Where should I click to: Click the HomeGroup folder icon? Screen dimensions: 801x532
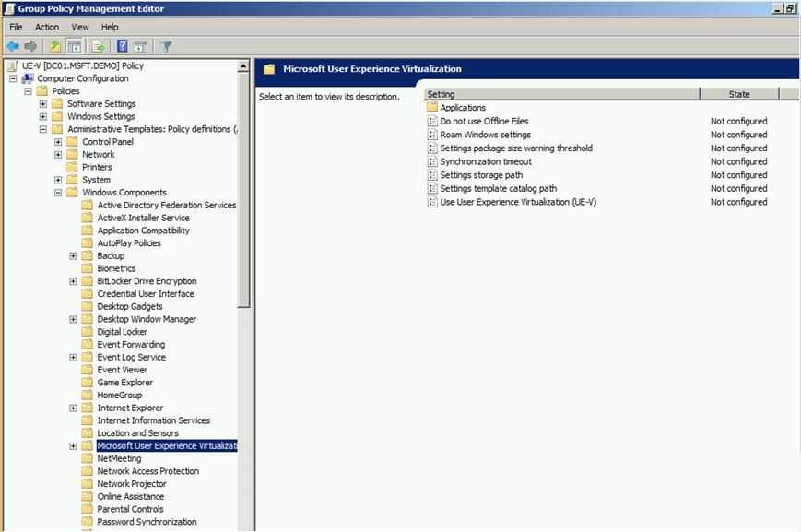click(88, 395)
